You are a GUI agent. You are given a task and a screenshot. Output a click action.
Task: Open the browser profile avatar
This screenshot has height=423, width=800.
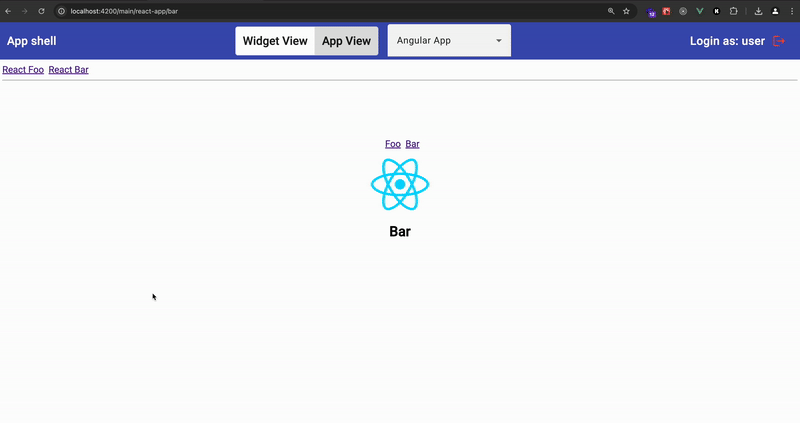(x=775, y=11)
